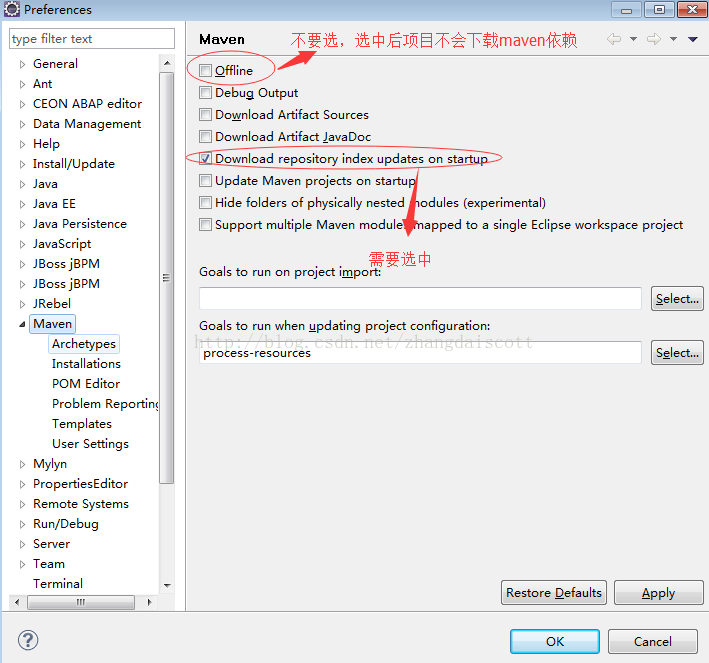Click the Help question mark icon
This screenshot has width=709, height=663.
(x=28, y=640)
